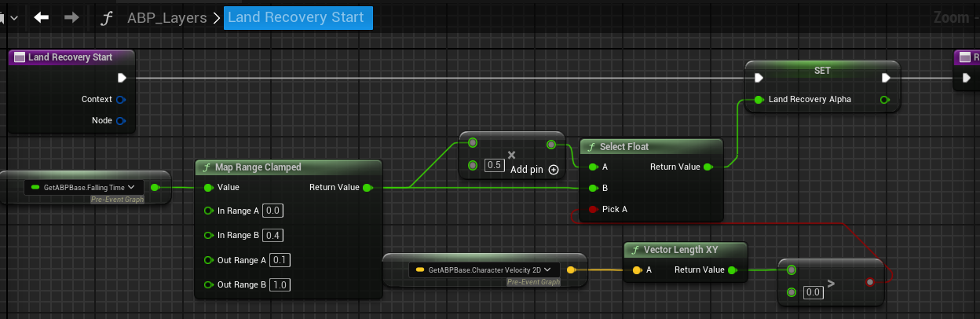The width and height of the screenshot is (980, 319).
Task: Select the Land Recovery Start breadcrumb
Action: coord(298,17)
